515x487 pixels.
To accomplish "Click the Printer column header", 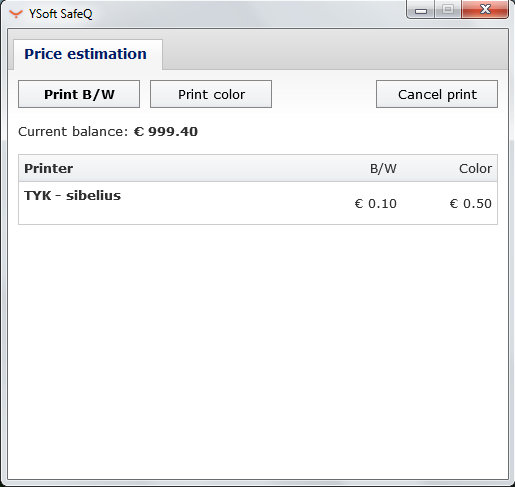I will point(49,168).
